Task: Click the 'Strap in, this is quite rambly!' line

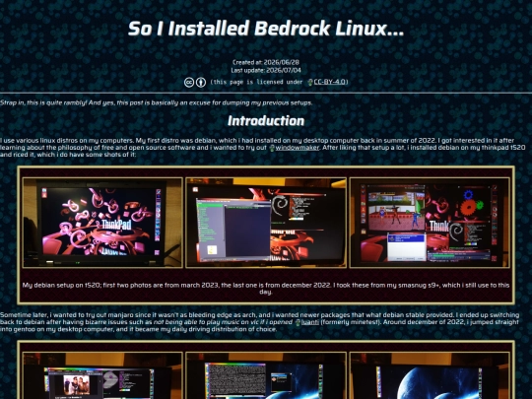Action: [156, 102]
